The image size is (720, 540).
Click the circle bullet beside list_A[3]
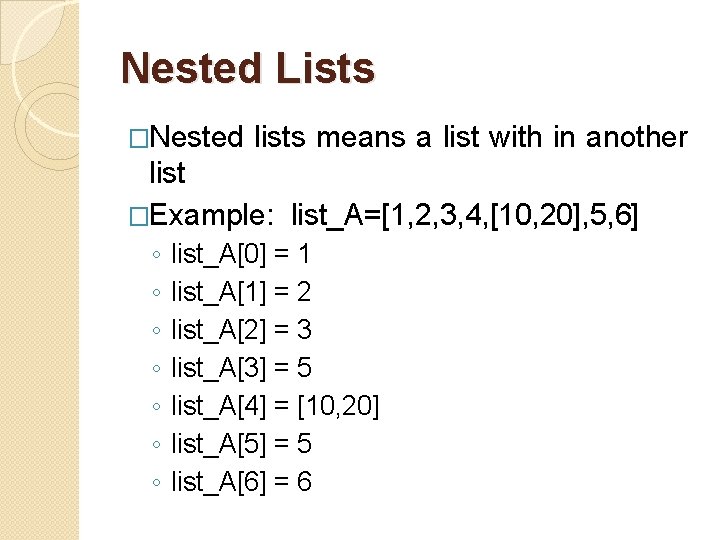point(157,368)
